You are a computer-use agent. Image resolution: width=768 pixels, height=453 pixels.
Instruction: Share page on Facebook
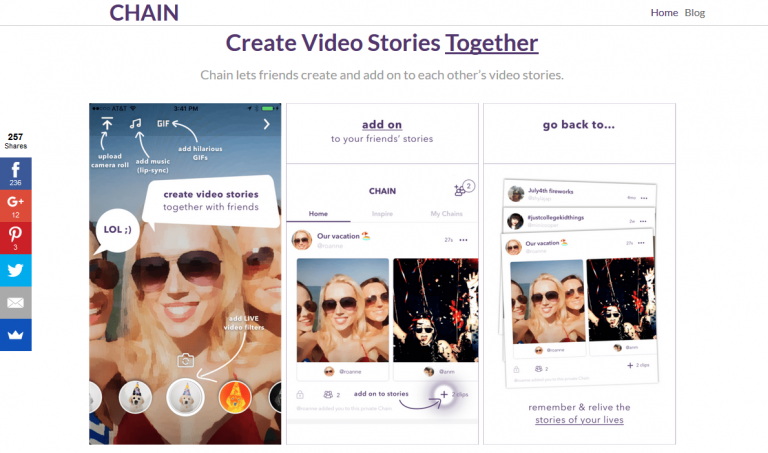tap(16, 174)
